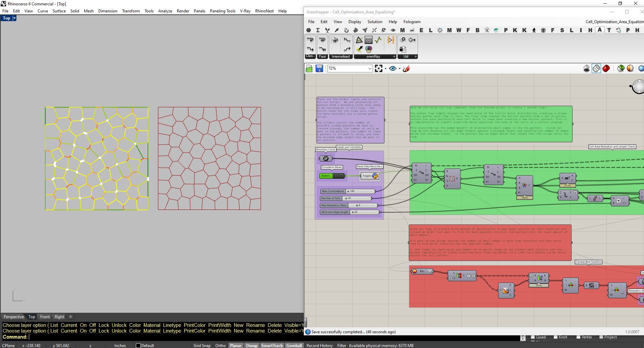Click the Reset Data Recorders Toggle component
The image size is (644, 348).
click(x=369, y=176)
